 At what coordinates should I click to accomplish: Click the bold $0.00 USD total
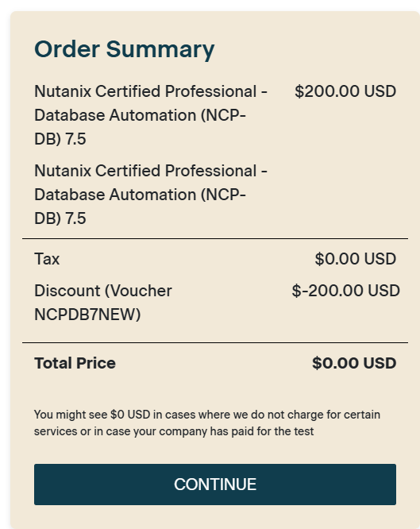tap(354, 363)
